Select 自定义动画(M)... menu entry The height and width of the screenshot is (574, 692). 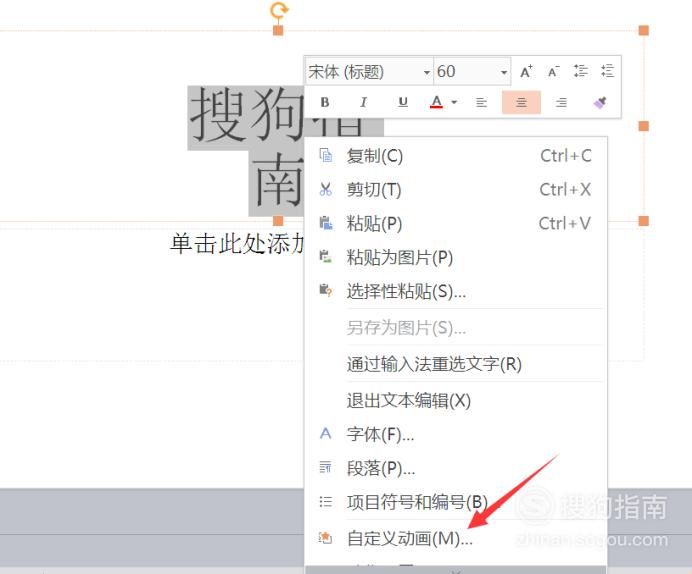[x=455, y=538]
